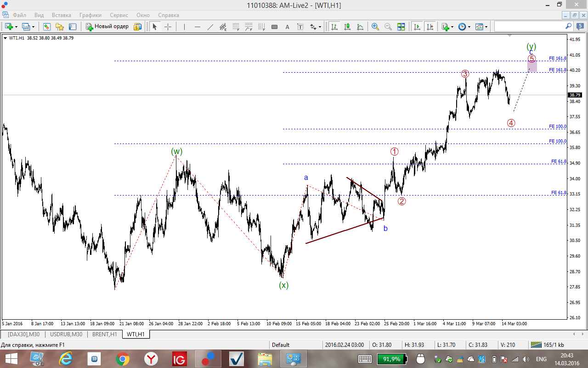Open Google Chrome from the taskbar
588x368 pixels.
coord(123,359)
